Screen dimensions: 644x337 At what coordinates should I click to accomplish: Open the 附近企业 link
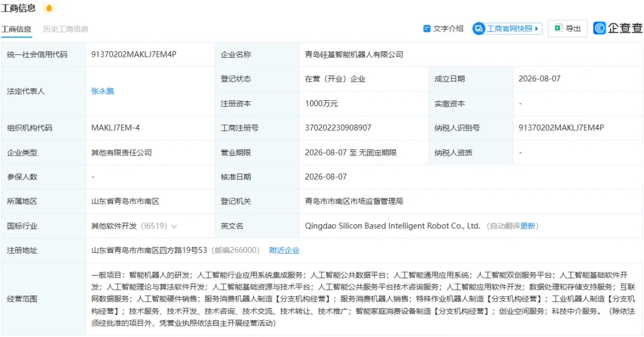coord(284,251)
